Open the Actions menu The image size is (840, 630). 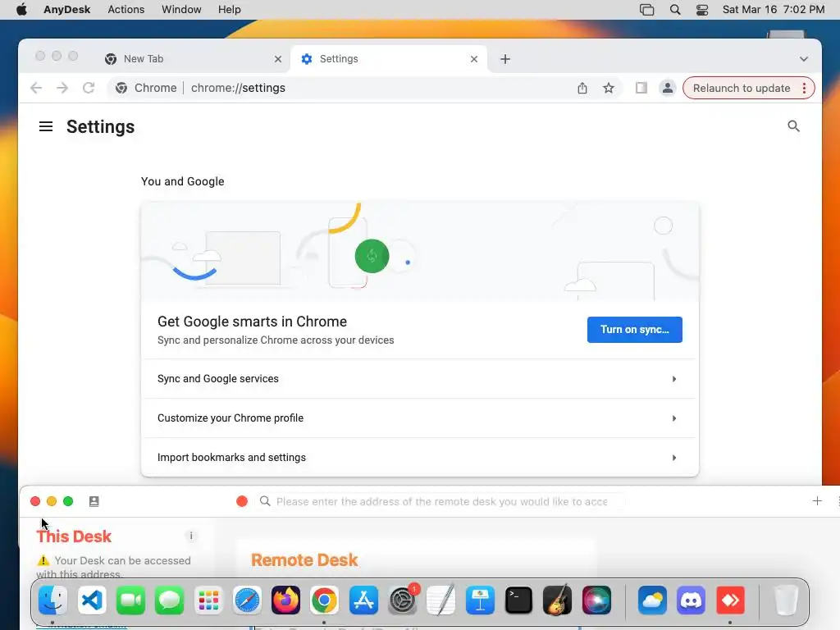pos(126,10)
